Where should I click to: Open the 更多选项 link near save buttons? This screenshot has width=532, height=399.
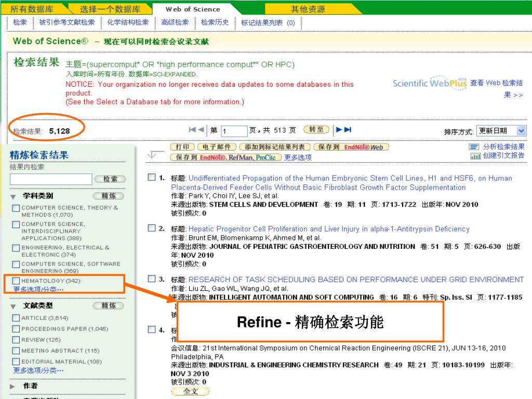pyautogui.click(x=298, y=157)
